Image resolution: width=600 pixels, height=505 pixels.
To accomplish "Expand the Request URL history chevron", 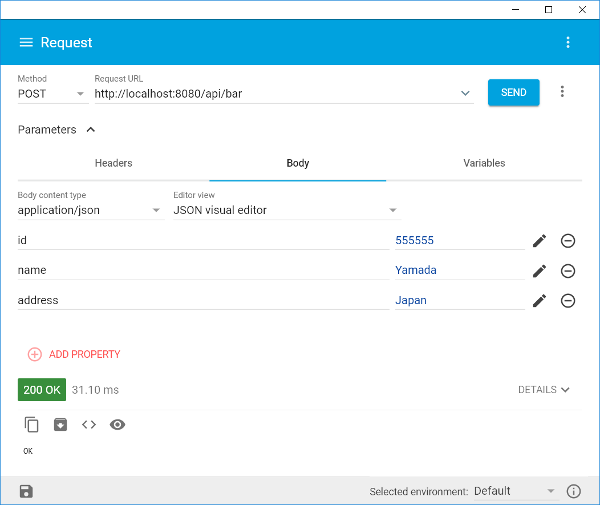I will (465, 93).
